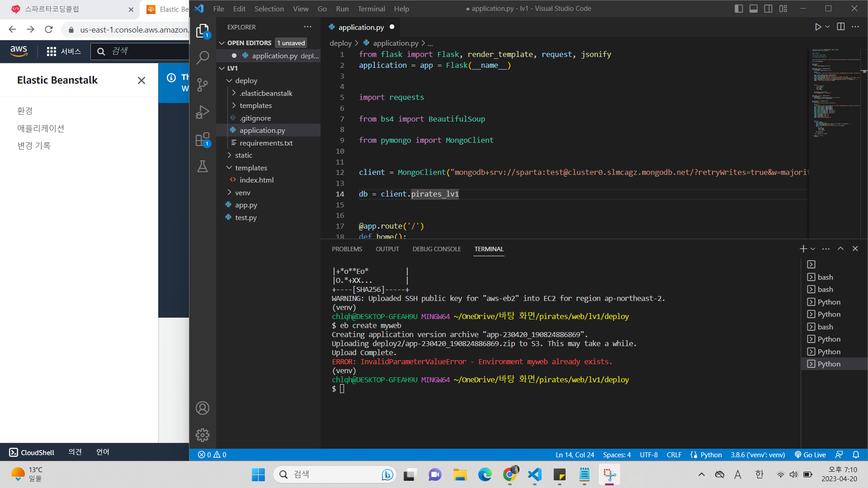Open Customize Layout options
Viewport: 868px width, 488px height.
point(783,9)
